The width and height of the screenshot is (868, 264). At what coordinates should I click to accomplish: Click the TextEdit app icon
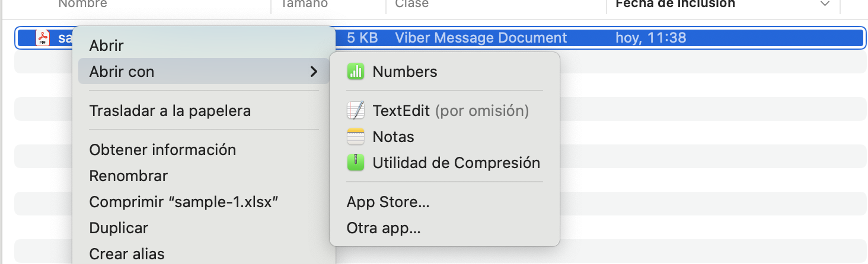pos(355,111)
